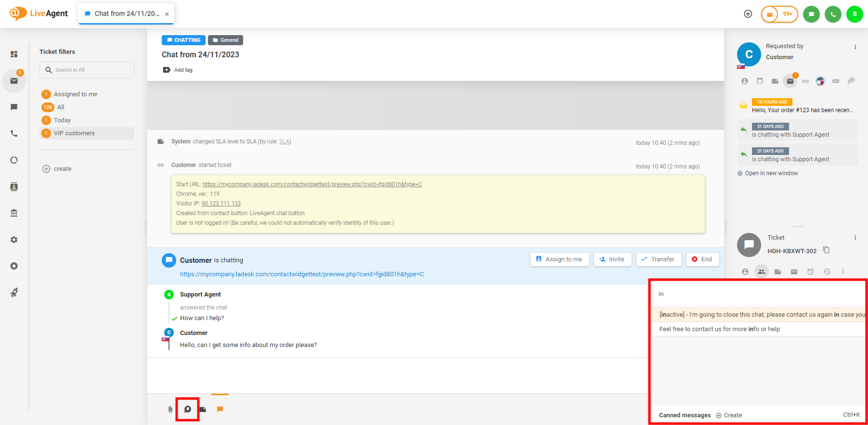
Task: Open the Start URL link in the ticket info
Action: coord(312,184)
